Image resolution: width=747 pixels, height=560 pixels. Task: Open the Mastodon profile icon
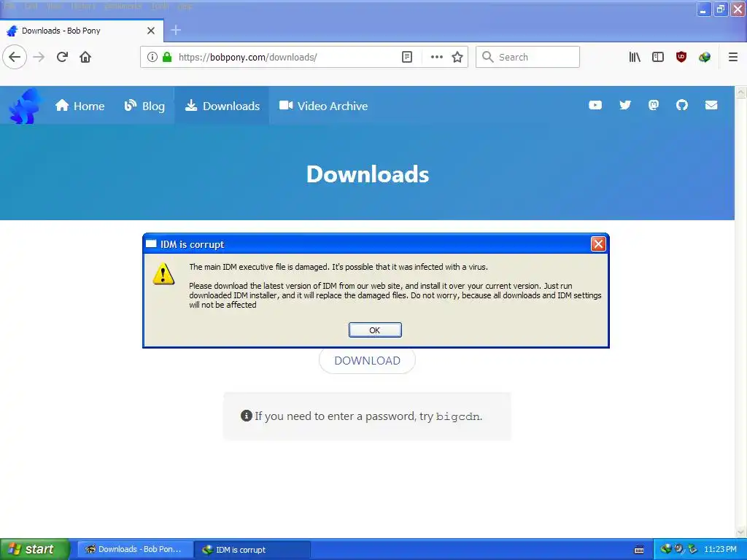(x=654, y=105)
